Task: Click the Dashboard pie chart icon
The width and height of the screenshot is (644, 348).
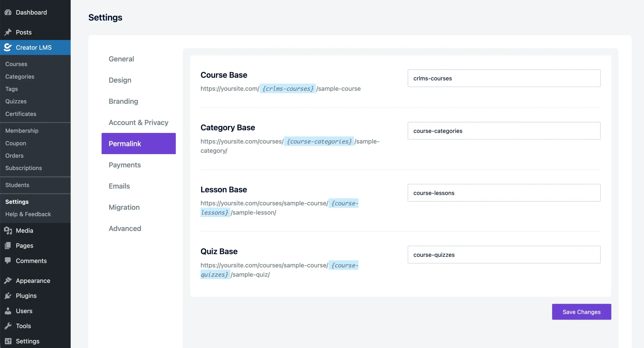Action: click(x=8, y=12)
